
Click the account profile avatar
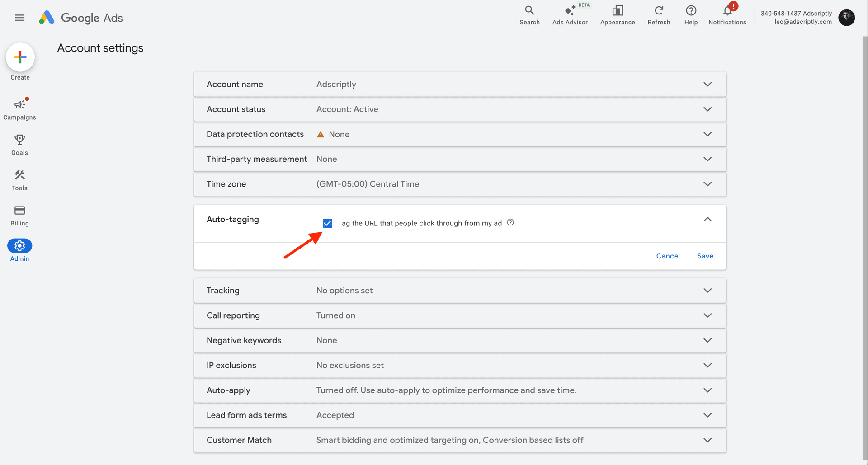[846, 18]
